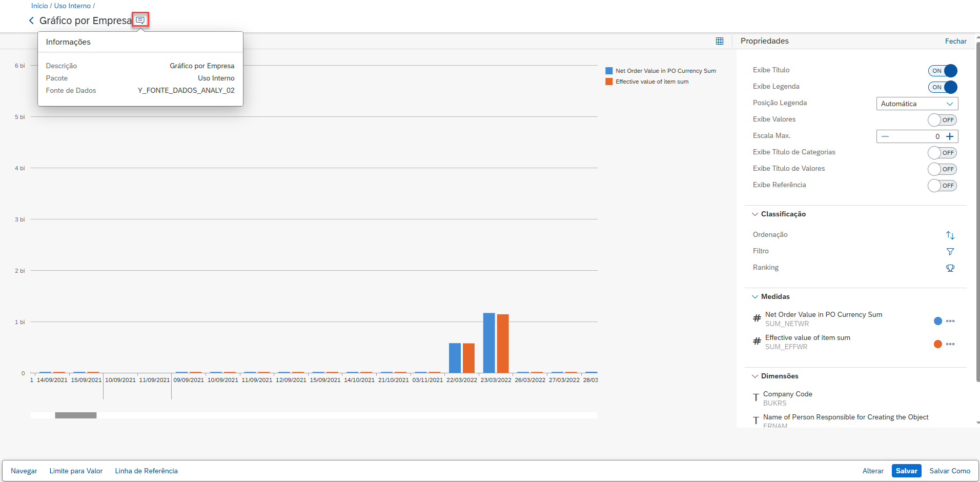980x482 pixels.
Task: Open Limite para Valor in footer
Action: (76, 471)
